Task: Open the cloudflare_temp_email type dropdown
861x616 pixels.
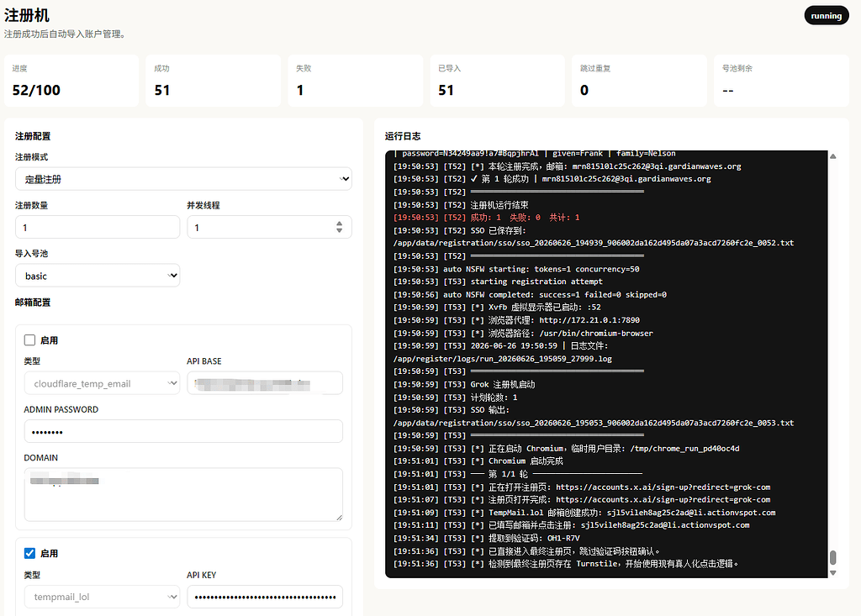Action: pyautogui.click(x=102, y=383)
